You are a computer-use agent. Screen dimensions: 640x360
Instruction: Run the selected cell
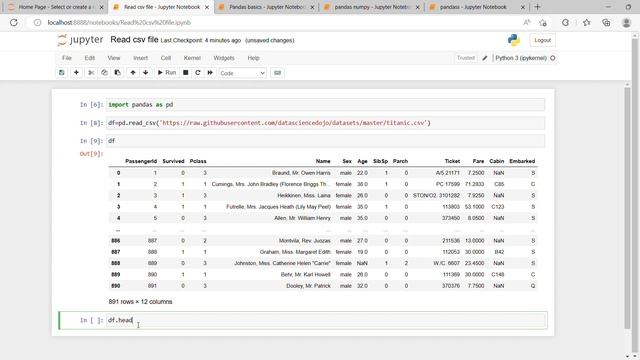coord(167,73)
